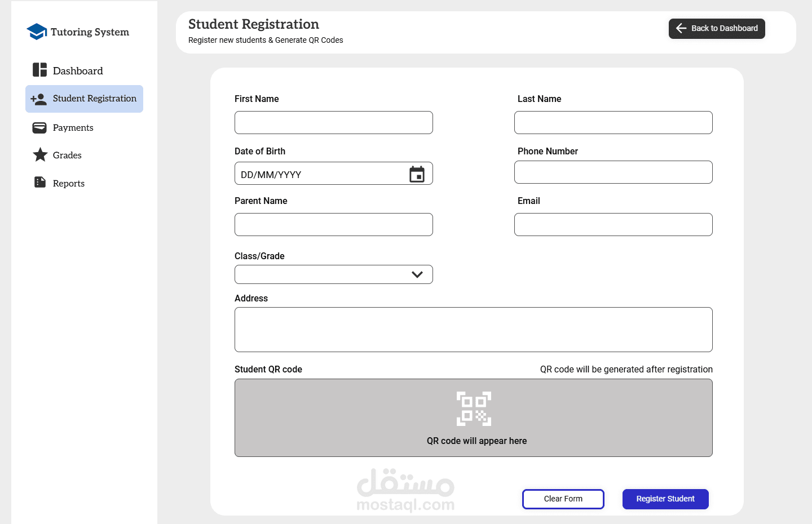
Task: Open the Date of Birth calendar picker
Action: click(x=417, y=174)
